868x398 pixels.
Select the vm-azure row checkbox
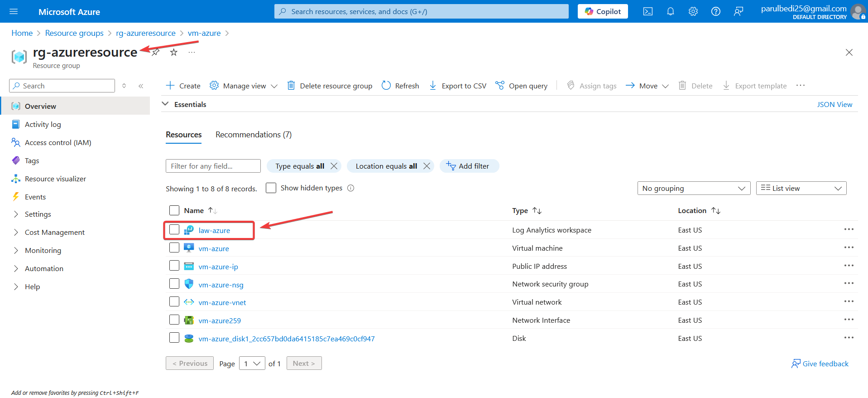pyautogui.click(x=174, y=248)
